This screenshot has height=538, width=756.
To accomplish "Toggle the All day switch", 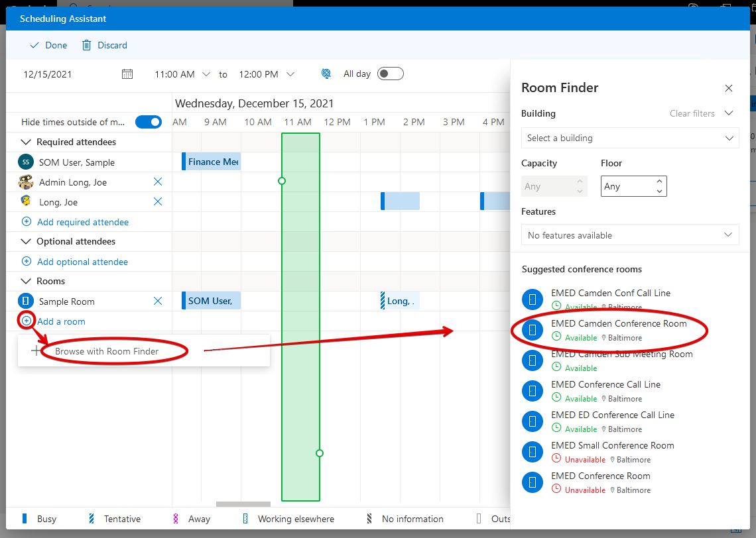I will tap(390, 74).
